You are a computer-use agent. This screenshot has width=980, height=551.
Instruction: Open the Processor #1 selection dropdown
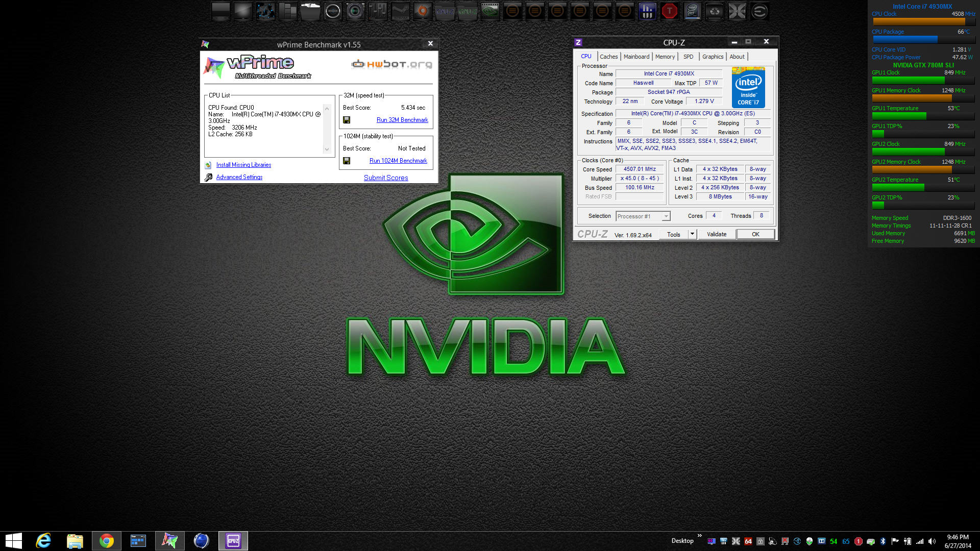coord(643,216)
